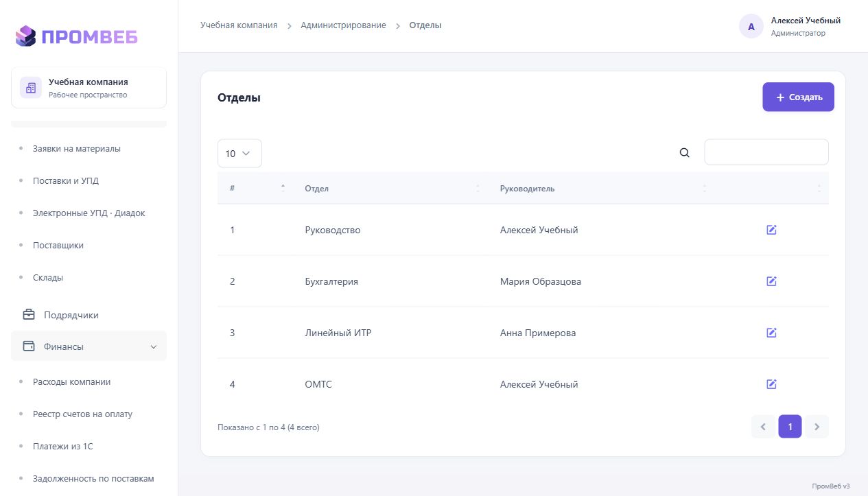Select page 1 in pagination
The image size is (868, 496).
click(x=790, y=427)
